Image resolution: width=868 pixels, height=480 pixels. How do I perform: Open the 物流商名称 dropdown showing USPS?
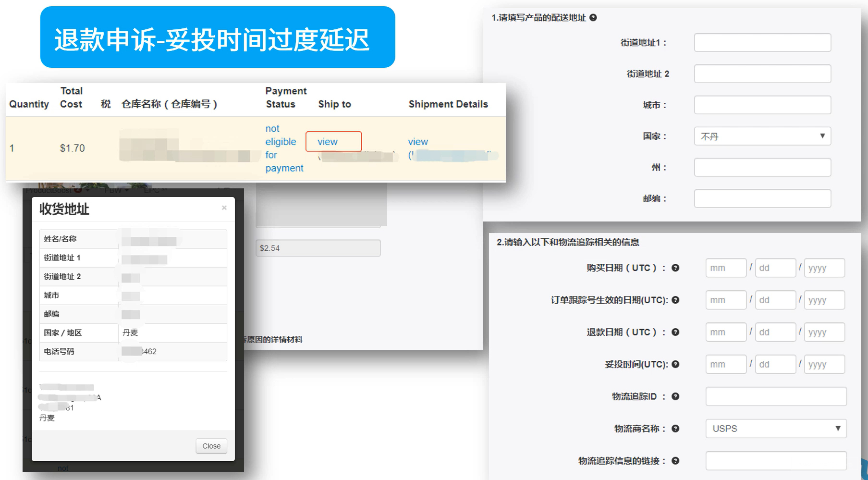[x=776, y=429]
